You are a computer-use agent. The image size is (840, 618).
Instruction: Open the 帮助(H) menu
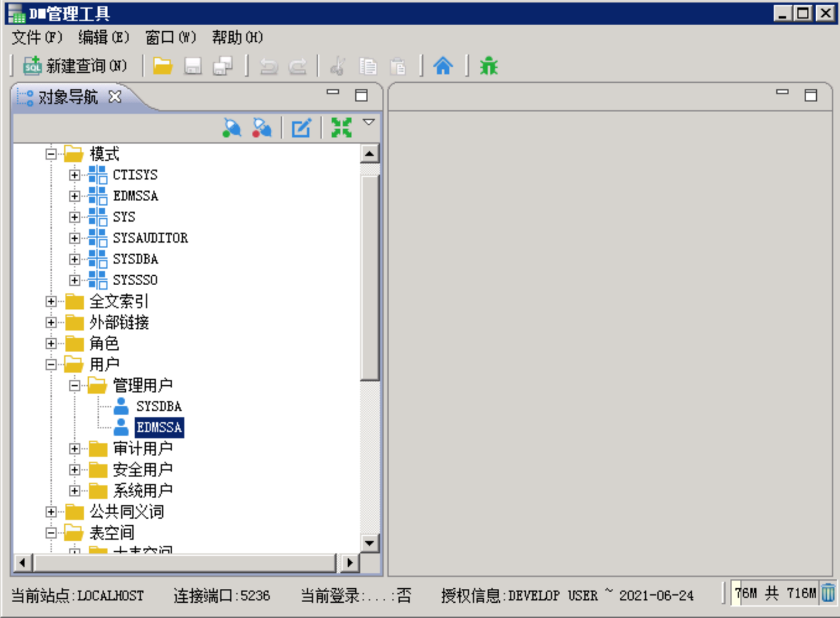(237, 37)
